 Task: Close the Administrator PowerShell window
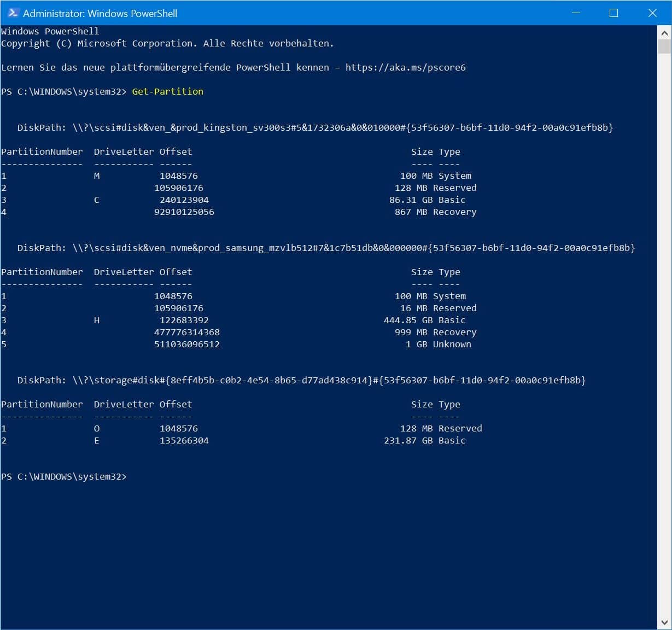(x=652, y=13)
